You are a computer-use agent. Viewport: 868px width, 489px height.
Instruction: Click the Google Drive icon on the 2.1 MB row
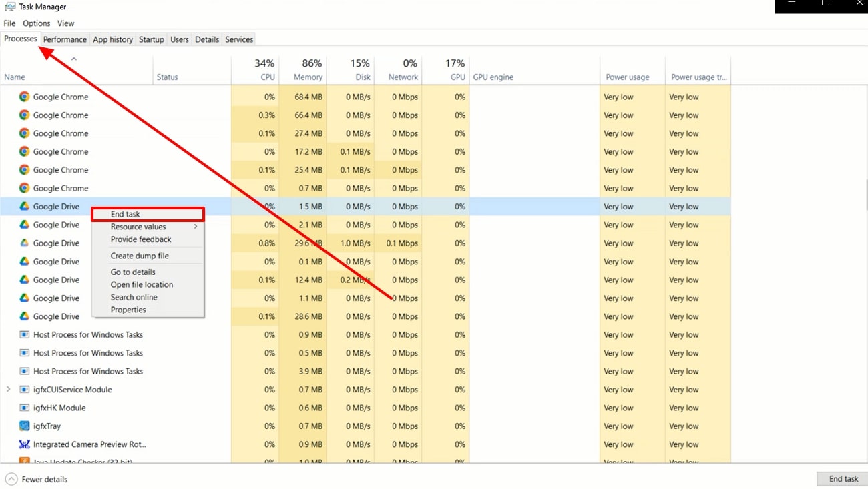click(24, 225)
